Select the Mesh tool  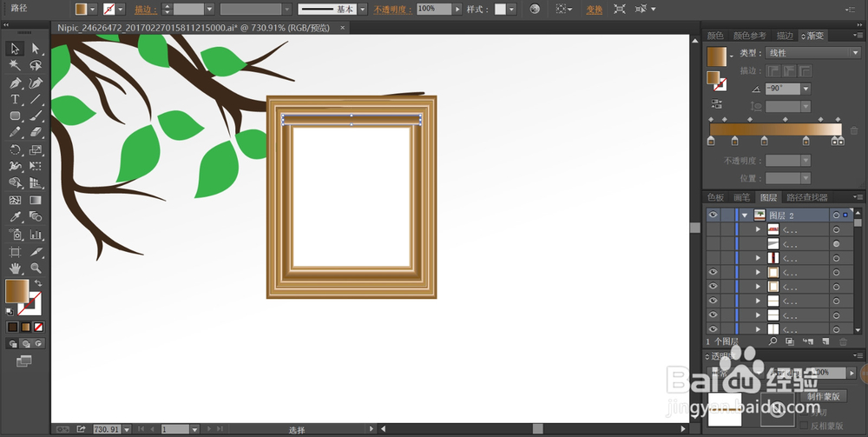tap(15, 201)
